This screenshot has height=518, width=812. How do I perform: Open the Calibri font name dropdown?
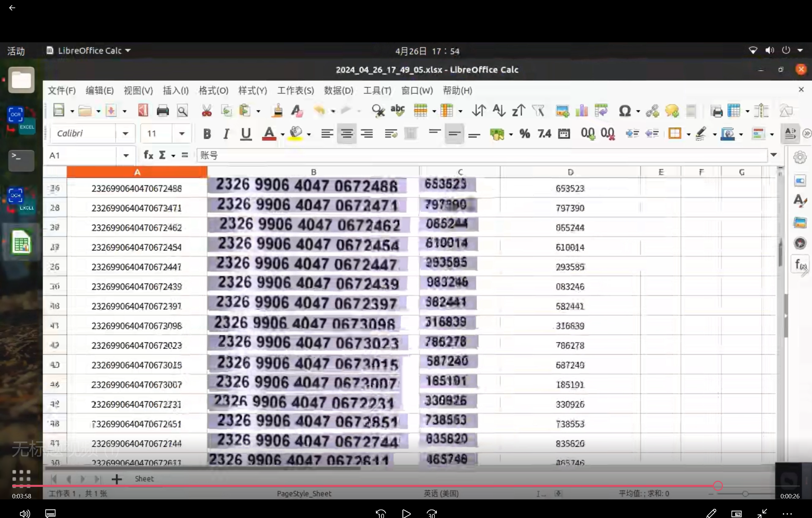coord(125,133)
